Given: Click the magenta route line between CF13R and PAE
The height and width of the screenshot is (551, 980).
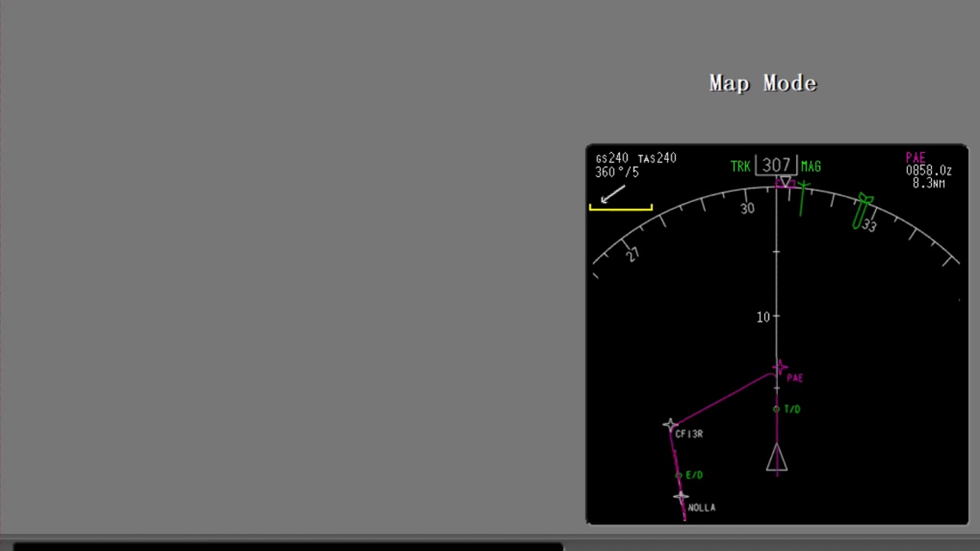Looking at the screenshot, I should pos(724,399).
